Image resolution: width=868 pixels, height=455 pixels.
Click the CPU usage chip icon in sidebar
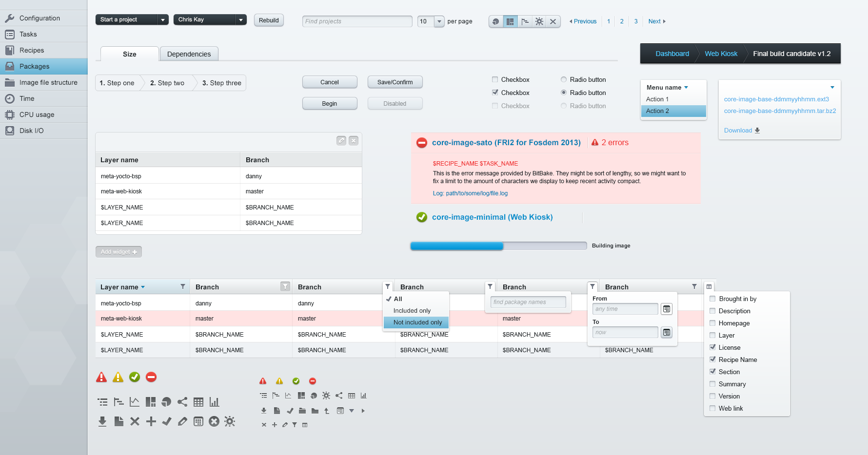click(x=10, y=114)
